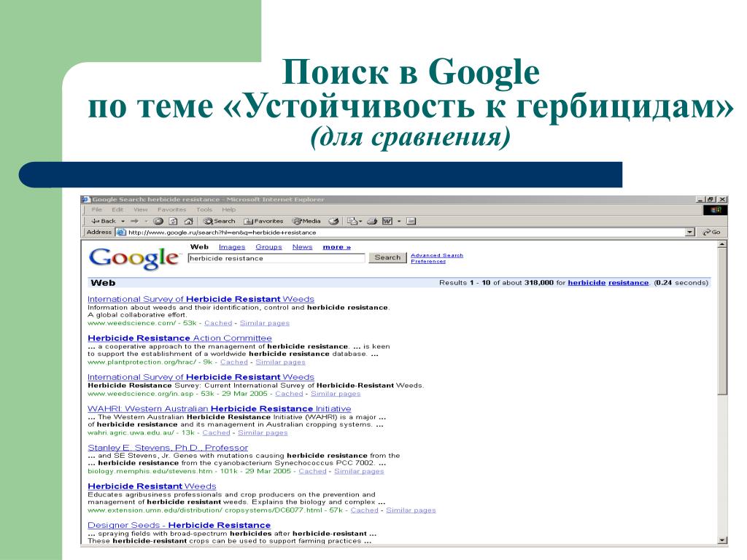Open the File menu
Viewport: 747px width, 560px height.
97,209
